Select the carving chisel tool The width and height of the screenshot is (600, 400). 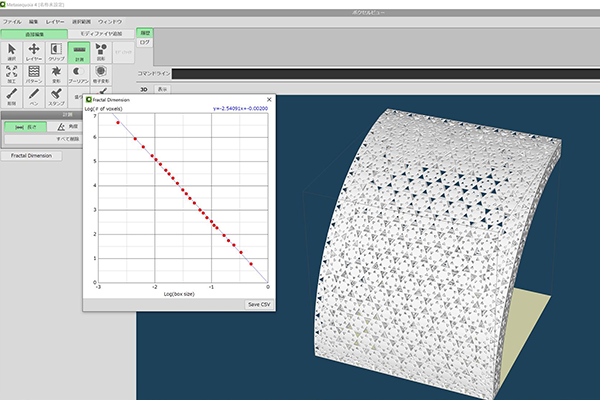[x=12, y=97]
